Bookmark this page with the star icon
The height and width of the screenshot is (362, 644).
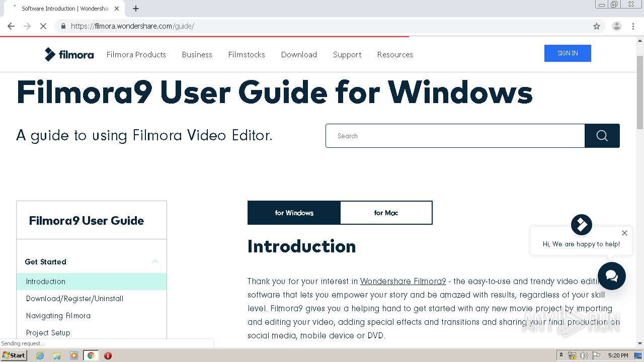(597, 26)
